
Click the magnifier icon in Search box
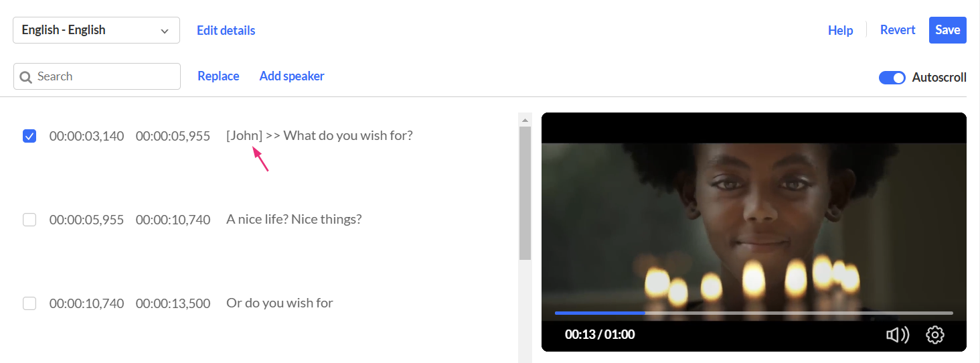26,77
